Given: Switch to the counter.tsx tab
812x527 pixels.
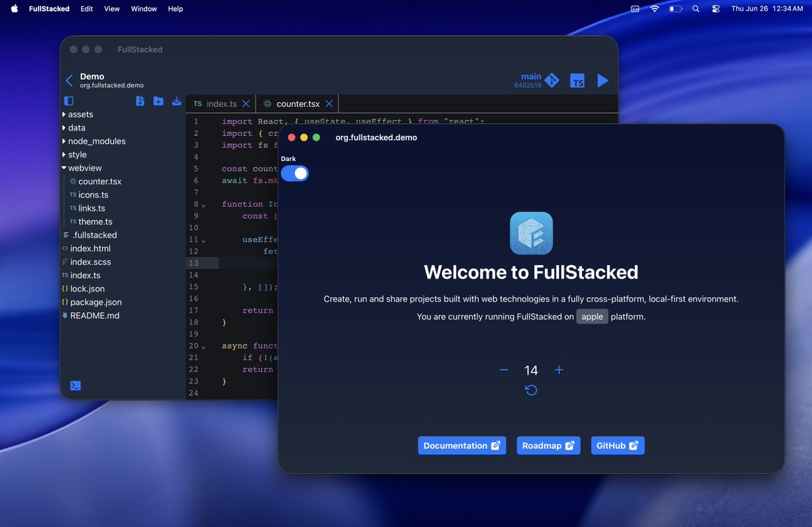Looking at the screenshot, I should pos(298,104).
